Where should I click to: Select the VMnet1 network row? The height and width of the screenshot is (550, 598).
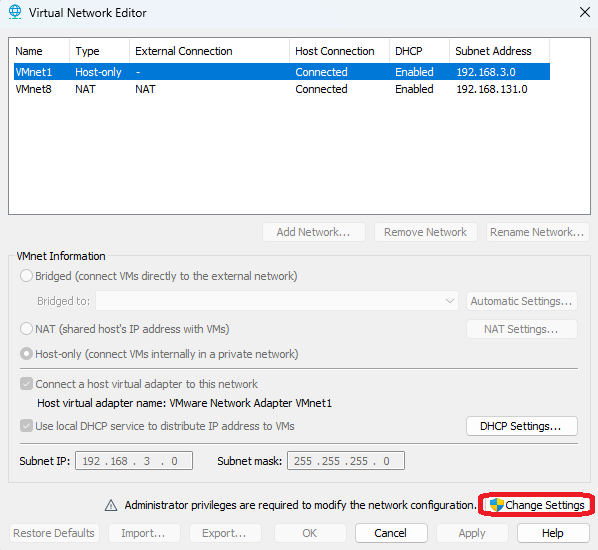[282, 72]
